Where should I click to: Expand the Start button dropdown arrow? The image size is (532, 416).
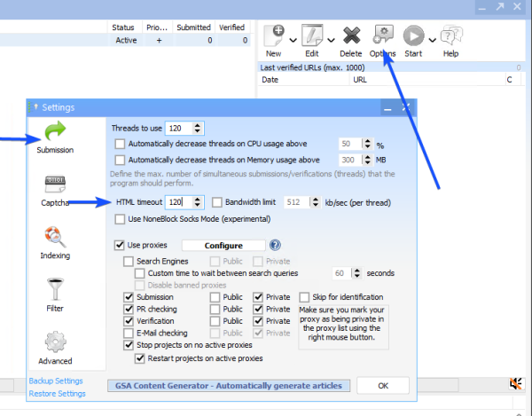(x=431, y=38)
